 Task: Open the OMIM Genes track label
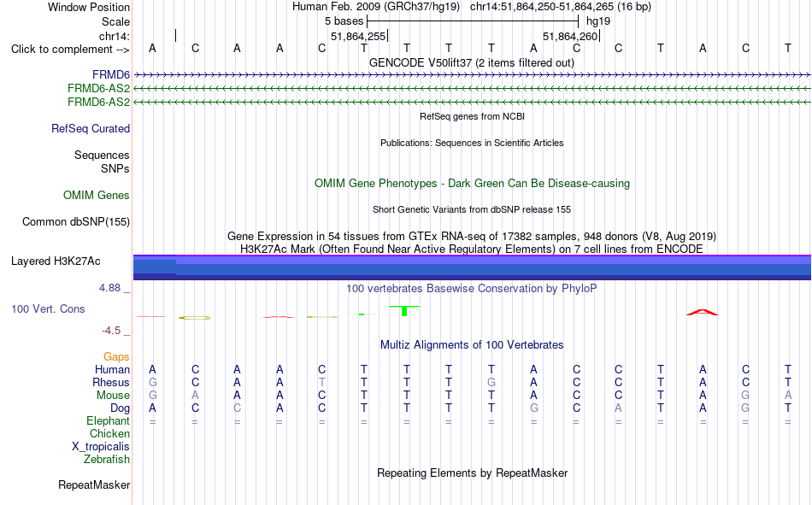click(97, 196)
